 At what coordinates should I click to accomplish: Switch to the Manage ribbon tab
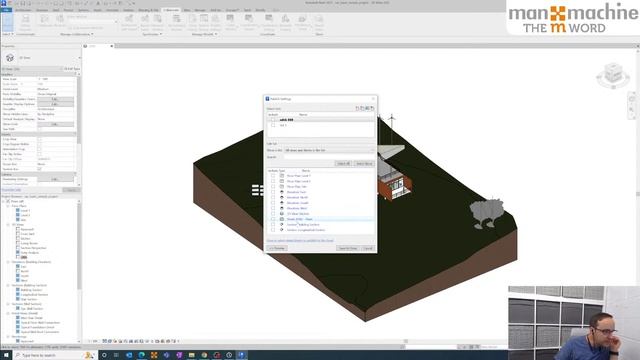click(200, 10)
